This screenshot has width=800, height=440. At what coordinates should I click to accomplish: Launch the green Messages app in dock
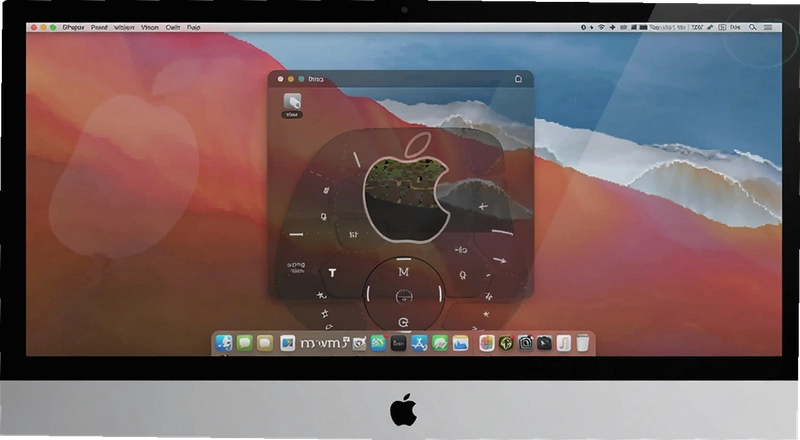click(x=244, y=343)
